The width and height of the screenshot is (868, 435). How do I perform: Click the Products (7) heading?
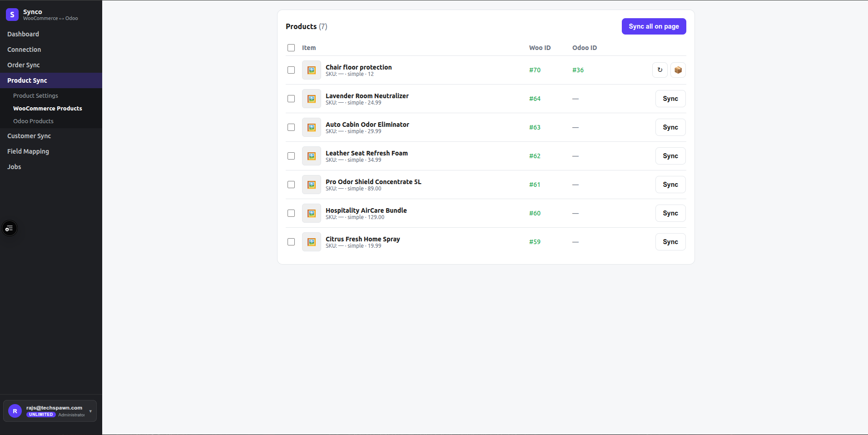coord(307,26)
